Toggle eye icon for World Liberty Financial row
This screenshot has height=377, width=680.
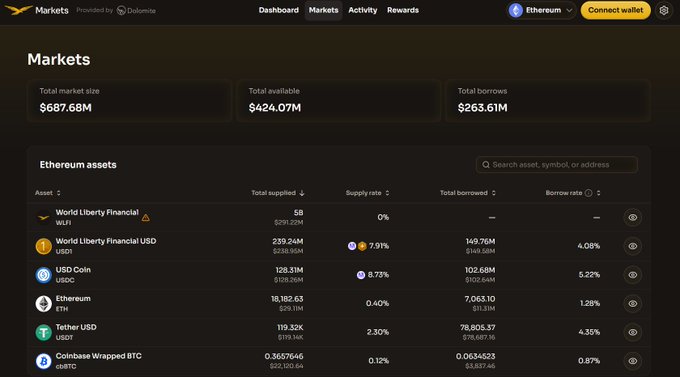coord(633,217)
